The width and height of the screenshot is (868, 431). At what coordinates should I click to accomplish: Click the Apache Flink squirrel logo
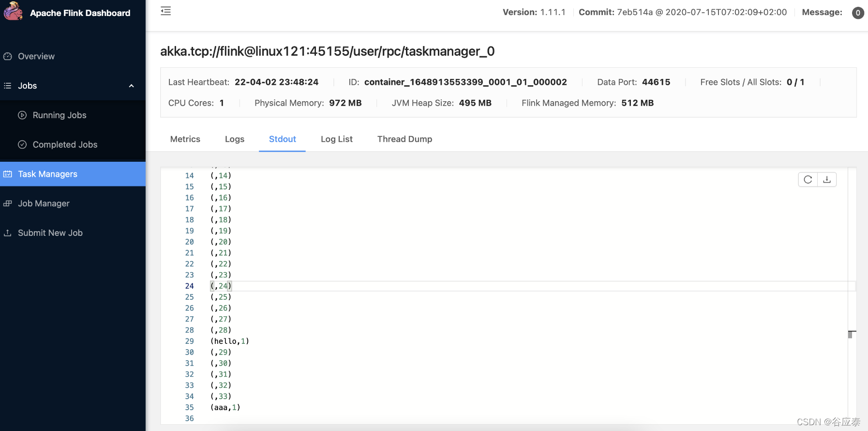tap(13, 12)
